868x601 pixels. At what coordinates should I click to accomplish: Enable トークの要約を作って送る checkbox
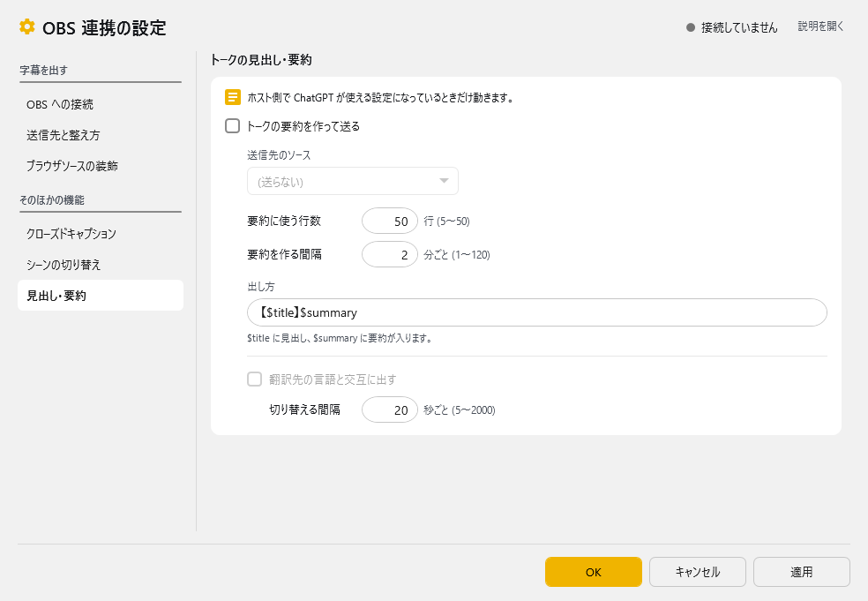click(233, 126)
